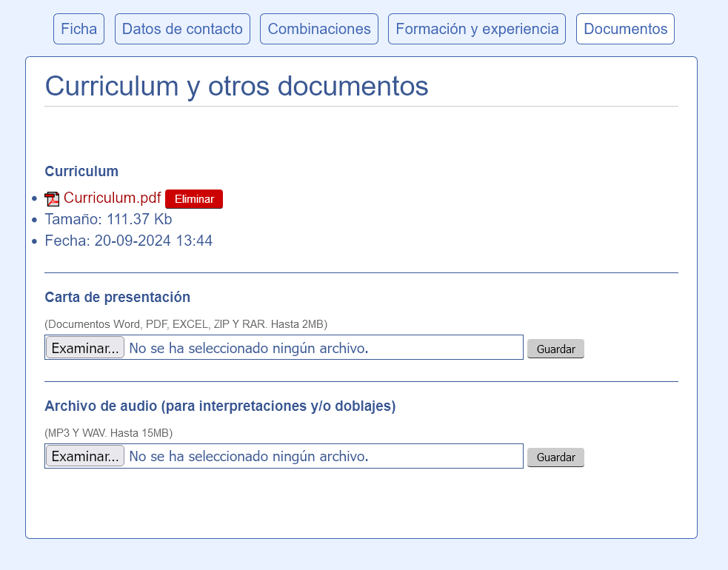Click the audio file input field
The width and height of the screenshot is (728, 570).
322,457
